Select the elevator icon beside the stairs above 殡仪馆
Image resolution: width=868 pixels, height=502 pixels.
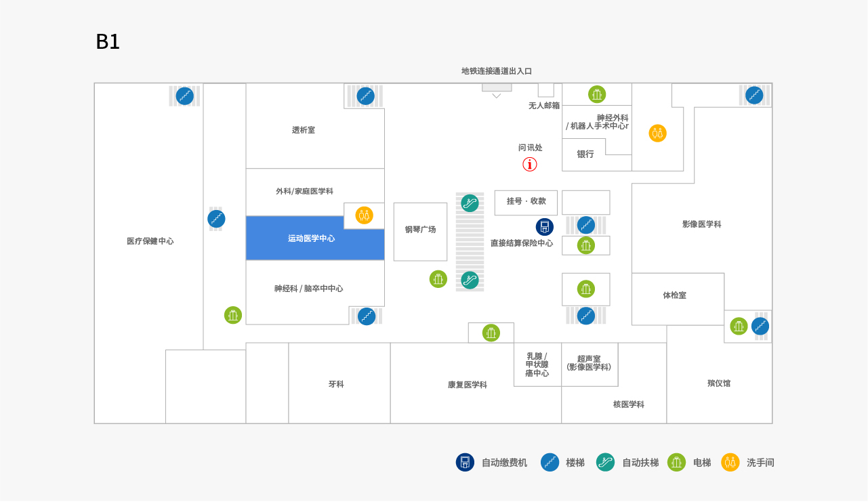pos(739,326)
